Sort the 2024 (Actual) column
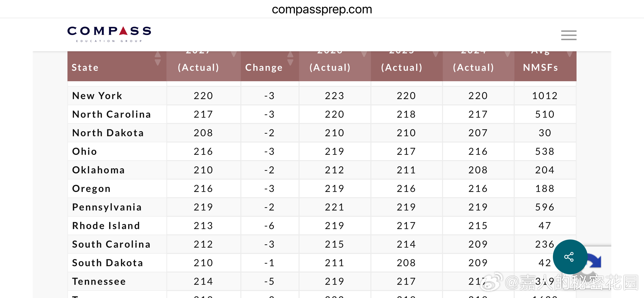The image size is (644, 298). click(507, 54)
